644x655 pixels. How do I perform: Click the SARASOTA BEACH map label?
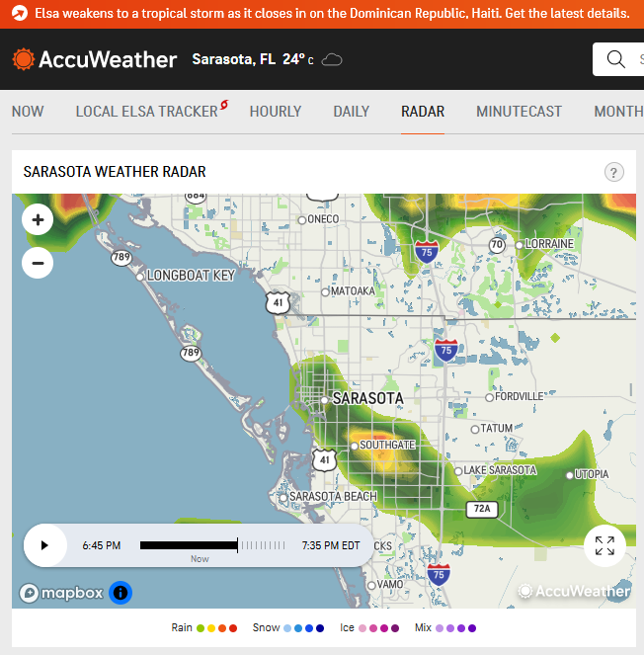pyautogui.click(x=333, y=496)
